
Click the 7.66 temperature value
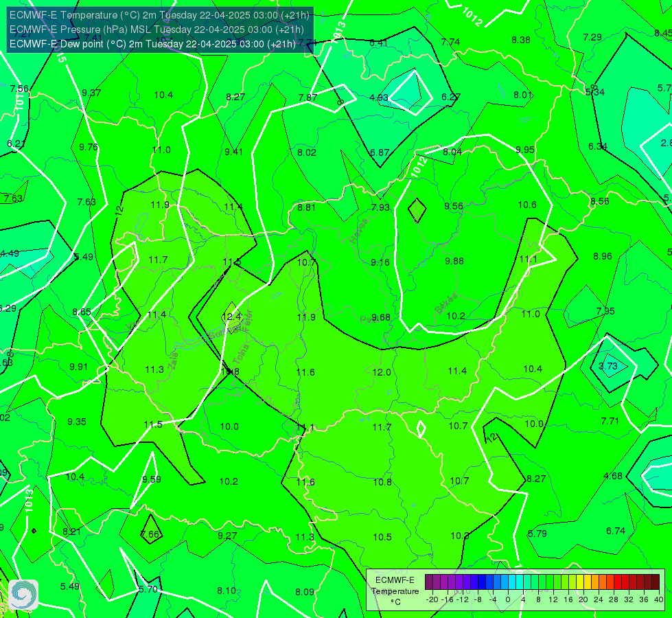point(150,535)
